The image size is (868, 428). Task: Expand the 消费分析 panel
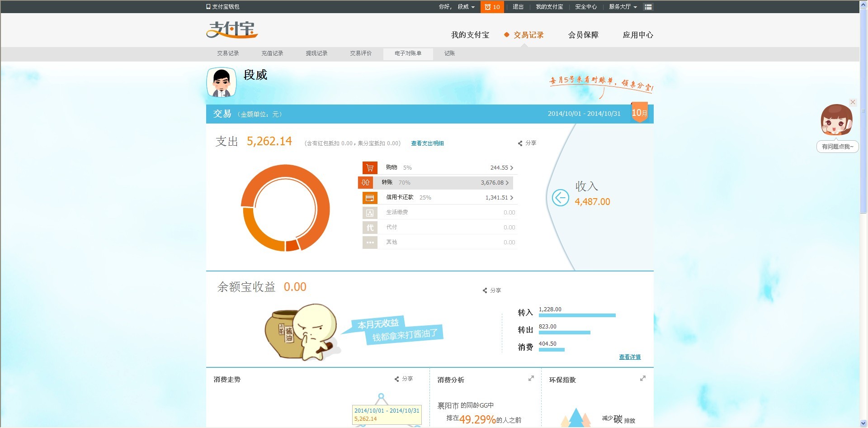pyautogui.click(x=531, y=378)
